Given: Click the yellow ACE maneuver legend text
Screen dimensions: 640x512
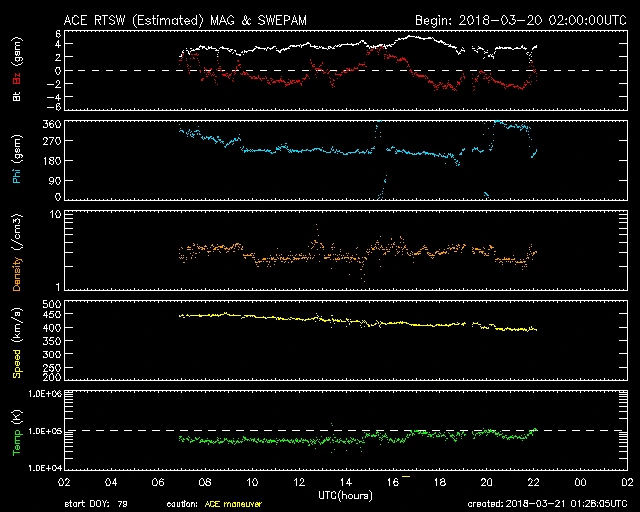Looking at the screenshot, I should coord(232,504).
